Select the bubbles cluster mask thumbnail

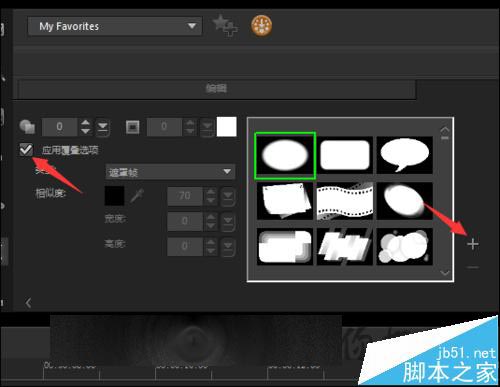pos(404,246)
